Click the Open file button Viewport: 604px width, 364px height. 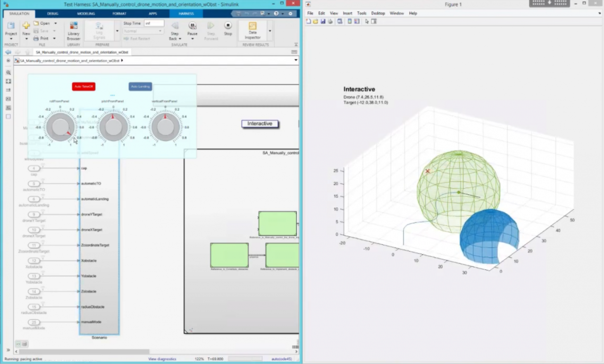pos(42,23)
